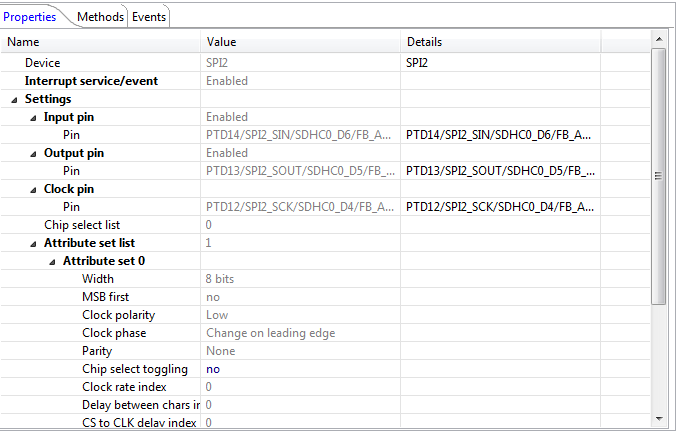Viewport: 680px width, 435px height.
Task: Click the Name column header
Action: coord(100,42)
